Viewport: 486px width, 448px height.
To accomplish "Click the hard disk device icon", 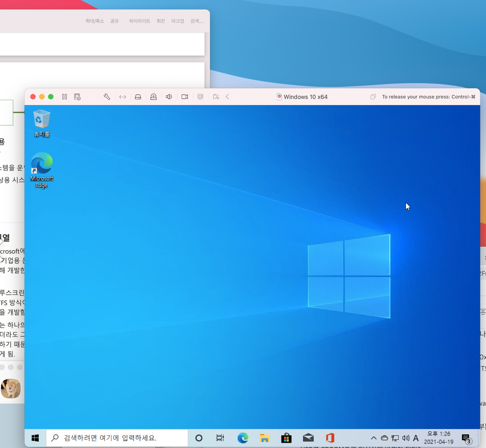I will pos(138,97).
